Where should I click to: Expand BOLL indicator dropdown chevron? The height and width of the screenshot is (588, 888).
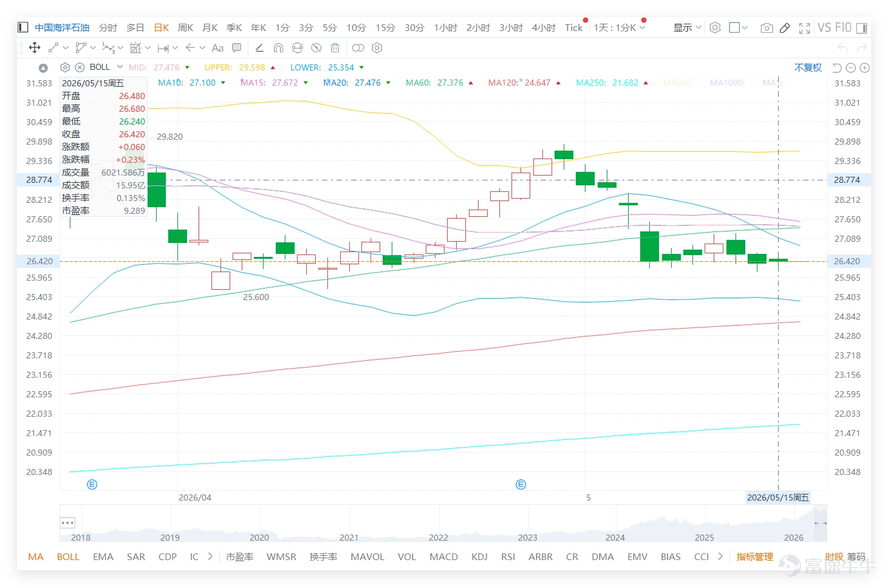coord(120,67)
